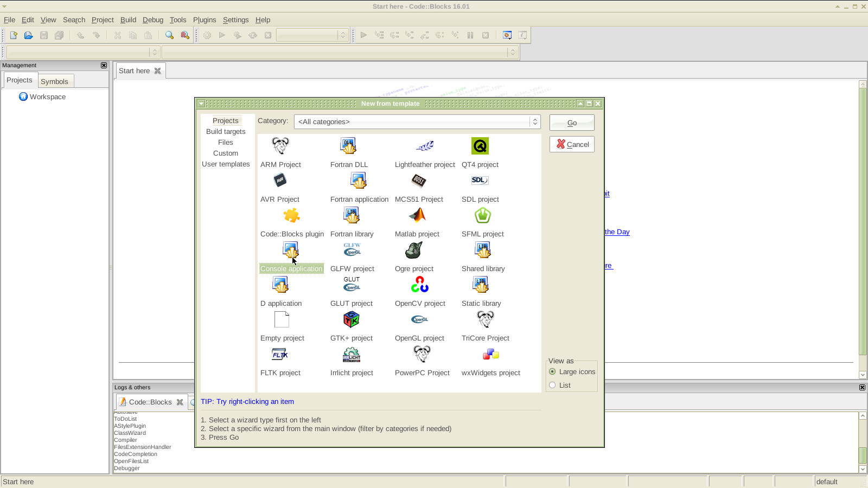Image resolution: width=868 pixels, height=488 pixels.
Task: Switch to the Projects management tab
Action: pos(20,80)
